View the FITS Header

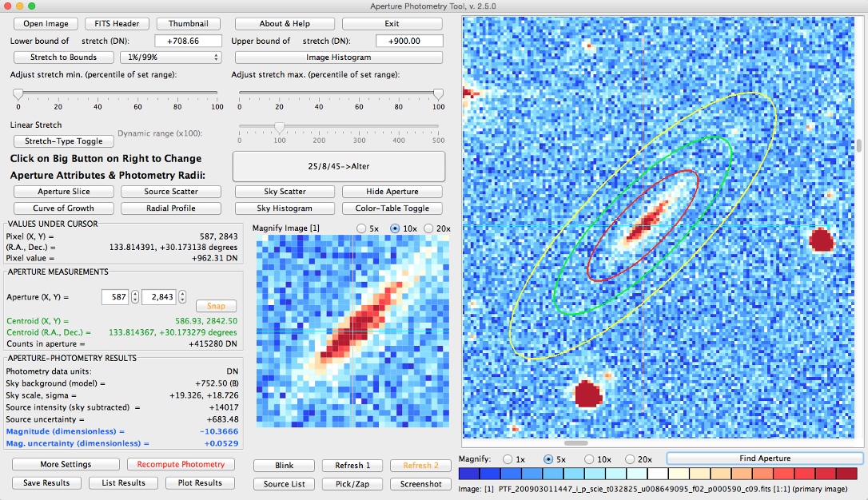(117, 23)
